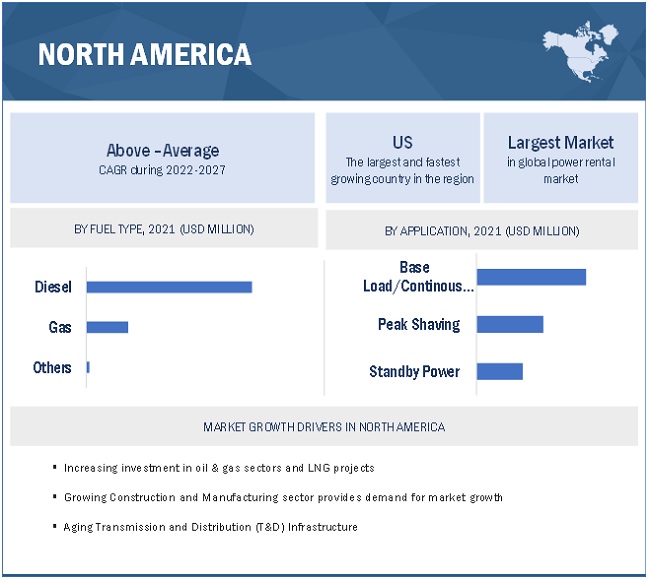Click the Standby Power bar
The height and width of the screenshot is (580, 650).
tap(500, 372)
